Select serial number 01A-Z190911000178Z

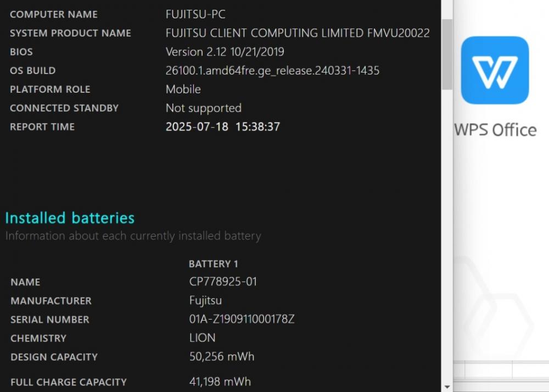click(242, 319)
